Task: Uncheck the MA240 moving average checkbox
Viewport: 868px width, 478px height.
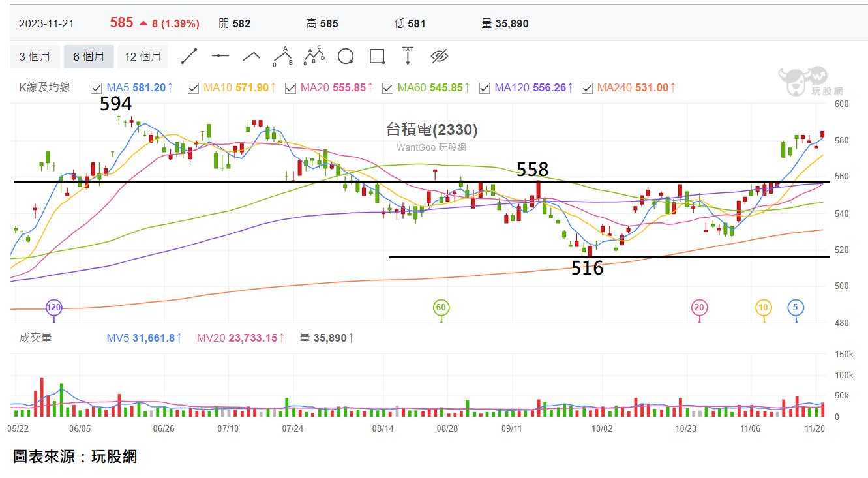Action: (x=587, y=88)
